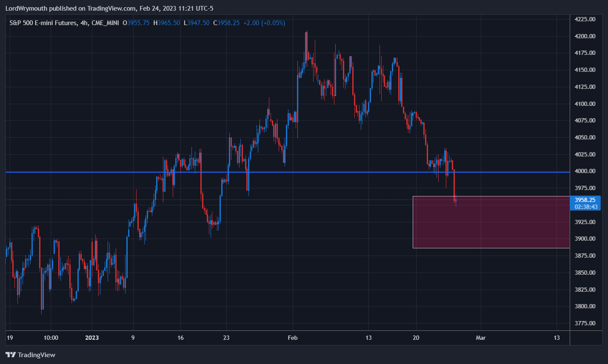608x364 pixels.
Task: Click the 3800.00 price axis label
Action: pyautogui.click(x=585, y=306)
